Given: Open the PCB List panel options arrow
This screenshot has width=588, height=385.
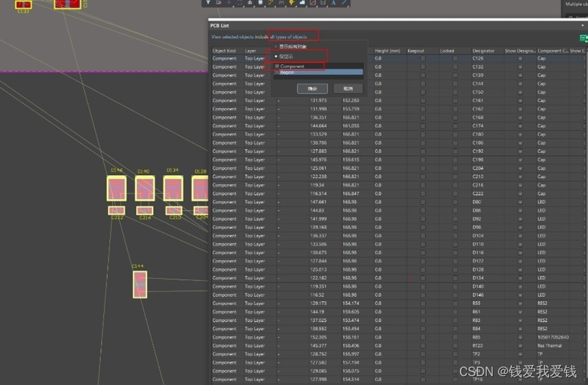Looking at the screenshot, I should 583,25.
